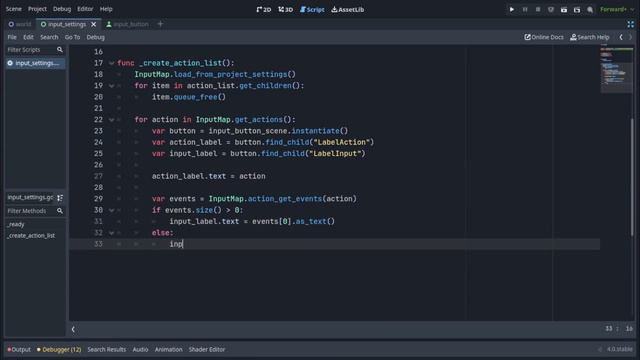Click the vertical scrollbar of the code editor
The image size is (640, 360).
pos(633,176)
